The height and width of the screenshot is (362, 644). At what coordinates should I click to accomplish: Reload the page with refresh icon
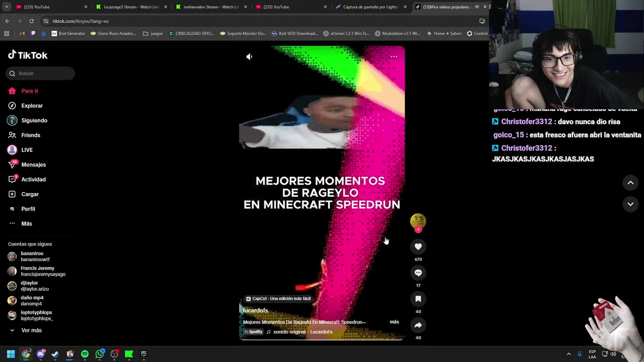(31, 21)
